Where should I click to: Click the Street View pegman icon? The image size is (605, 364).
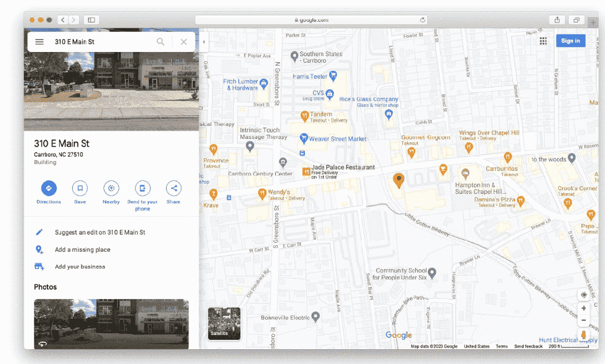tap(584, 334)
